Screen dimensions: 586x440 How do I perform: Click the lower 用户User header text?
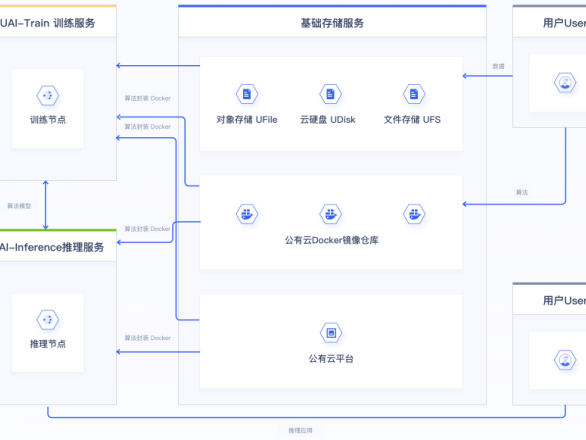click(x=564, y=300)
